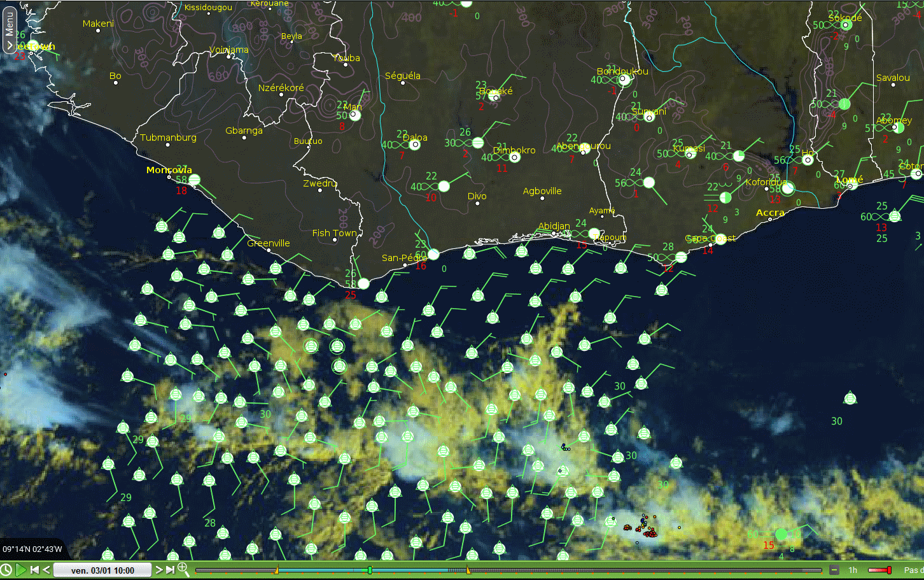The image size is (924, 580).
Task: Click the second orange timeline marker
Action: tap(468, 570)
